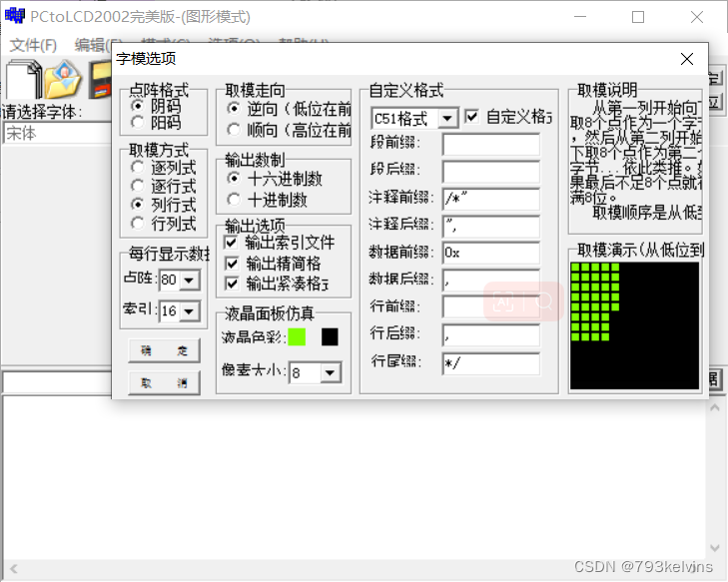
Task: Click the output scrollbar up arrow
Action: 715,408
